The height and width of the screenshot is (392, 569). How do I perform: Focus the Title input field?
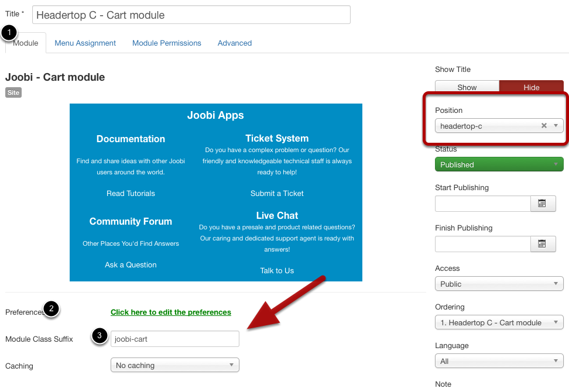tap(191, 15)
